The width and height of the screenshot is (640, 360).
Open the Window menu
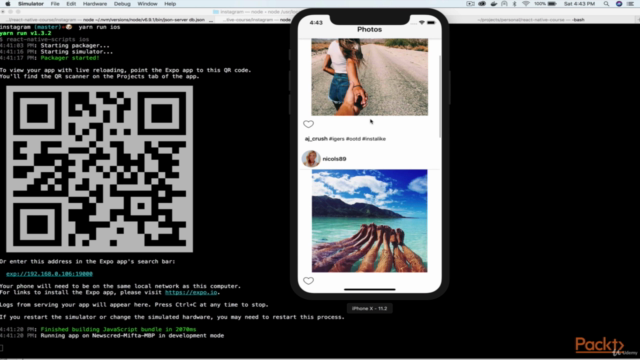(147, 4)
